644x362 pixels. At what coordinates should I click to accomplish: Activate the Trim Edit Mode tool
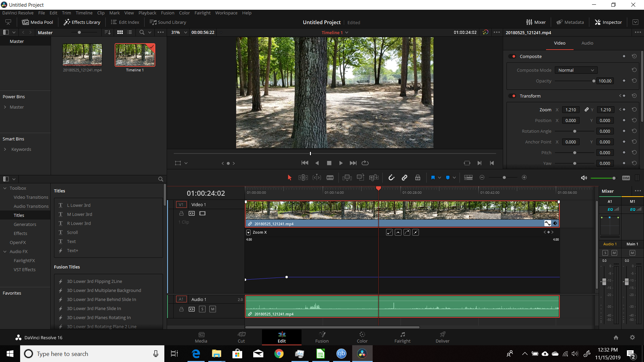pos(303,178)
